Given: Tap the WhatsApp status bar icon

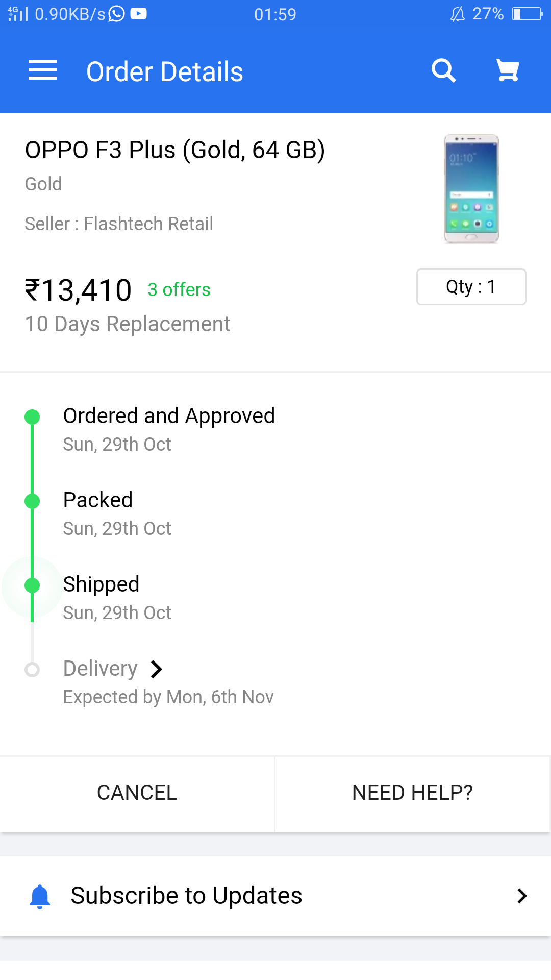Looking at the screenshot, I should point(117,14).
